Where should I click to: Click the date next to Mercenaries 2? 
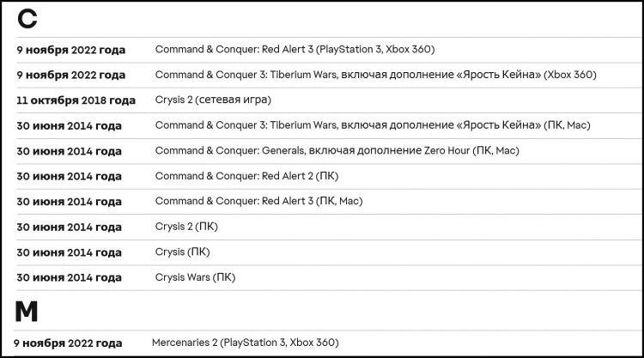(68, 343)
